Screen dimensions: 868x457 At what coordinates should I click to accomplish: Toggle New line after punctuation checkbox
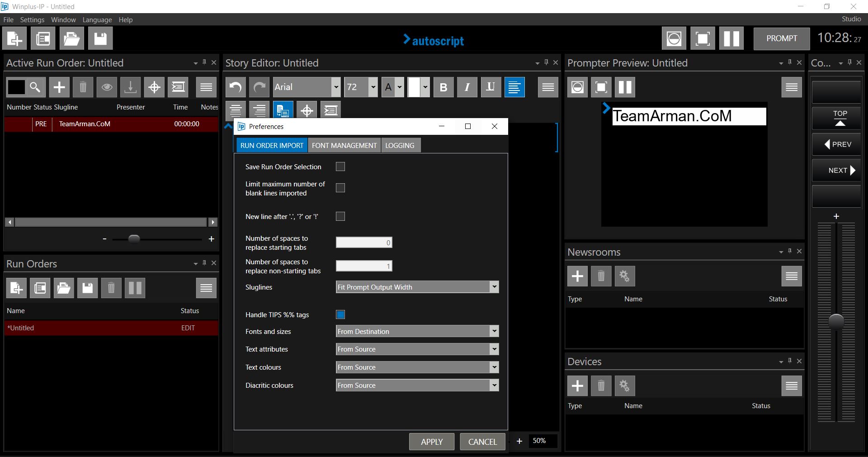tap(340, 216)
